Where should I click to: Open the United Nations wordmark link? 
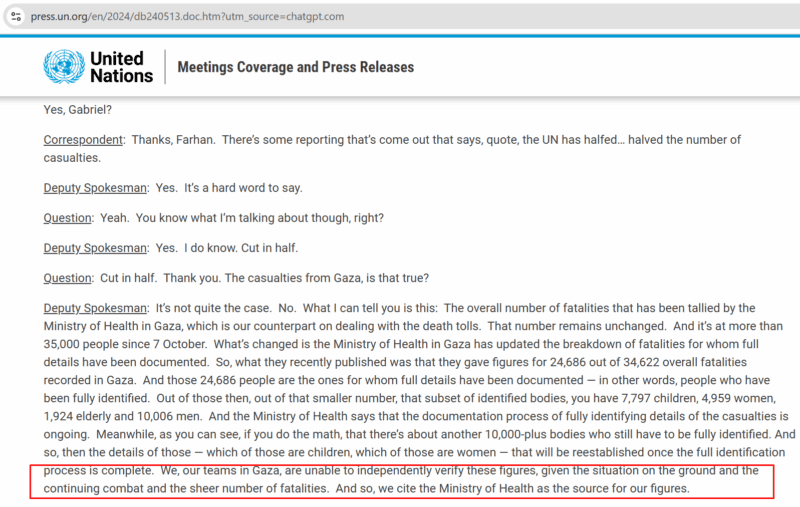[x=121, y=67]
